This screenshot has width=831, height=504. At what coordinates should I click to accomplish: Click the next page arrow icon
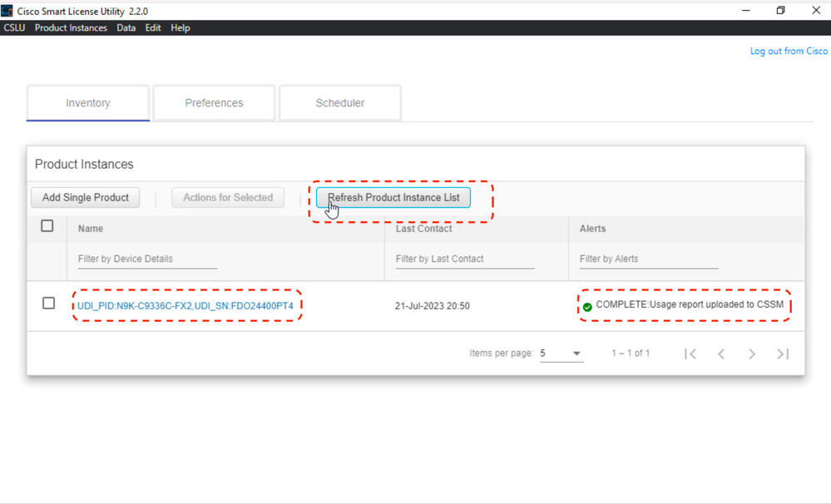coord(751,353)
